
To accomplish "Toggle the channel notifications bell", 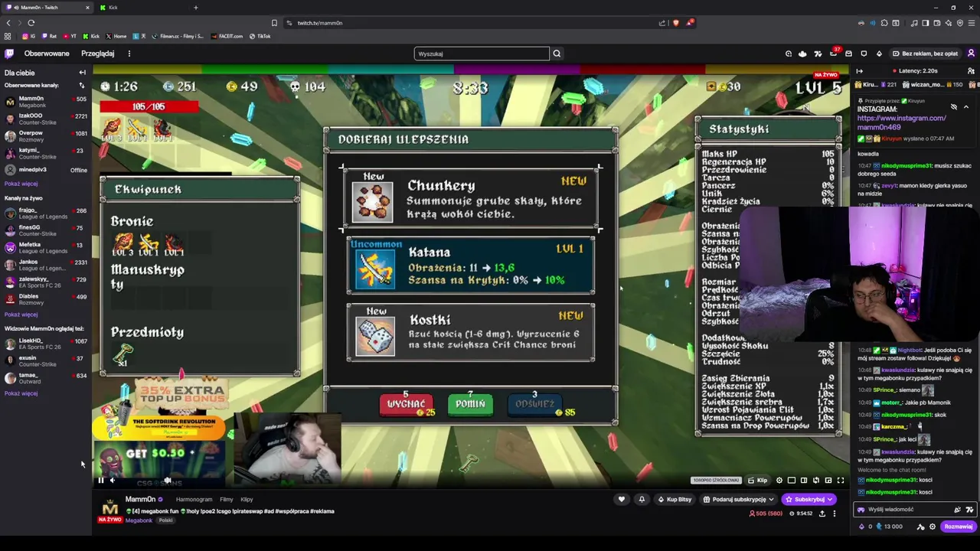I will (x=642, y=500).
